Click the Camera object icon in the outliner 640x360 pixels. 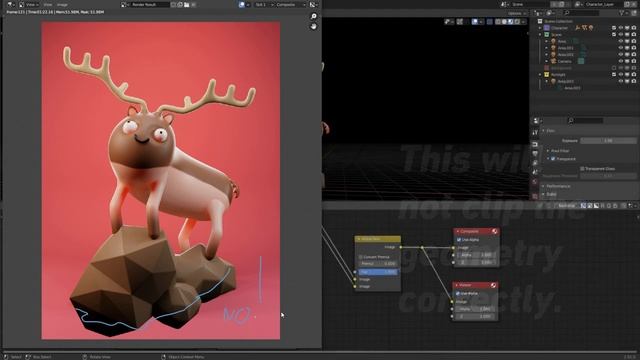tap(553, 61)
